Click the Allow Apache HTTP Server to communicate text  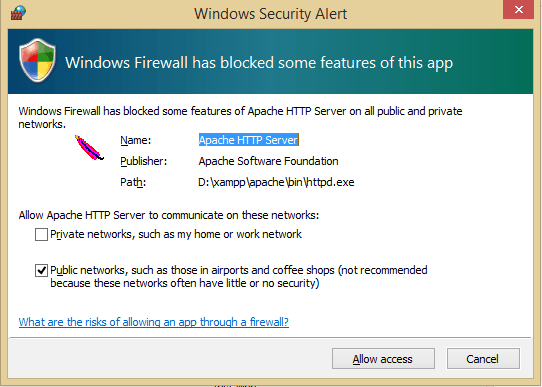click(x=169, y=215)
